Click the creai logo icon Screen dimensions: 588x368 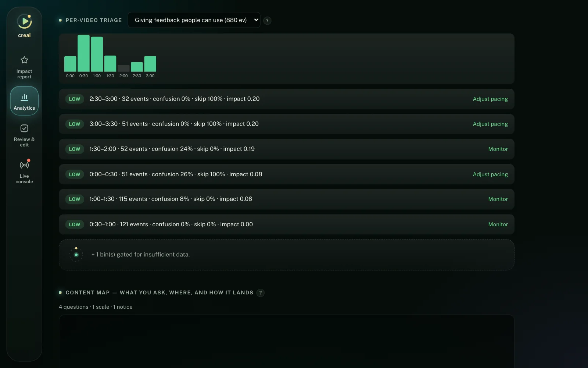coord(24,21)
